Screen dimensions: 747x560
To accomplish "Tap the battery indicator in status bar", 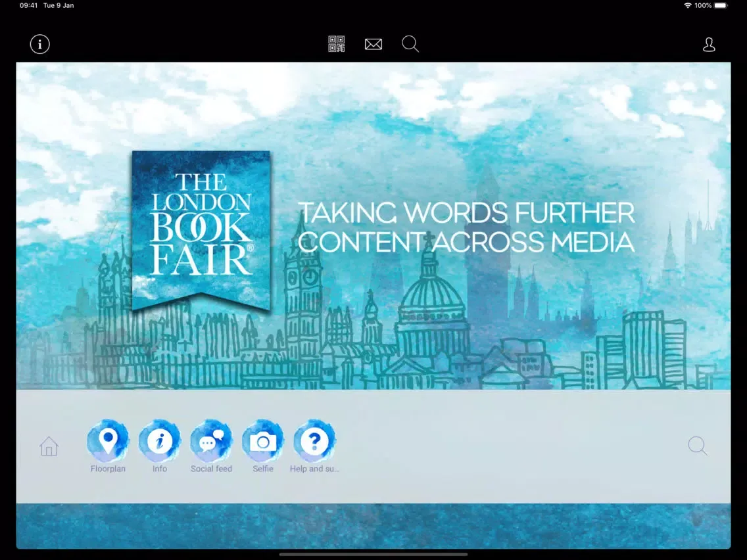I will click(721, 6).
